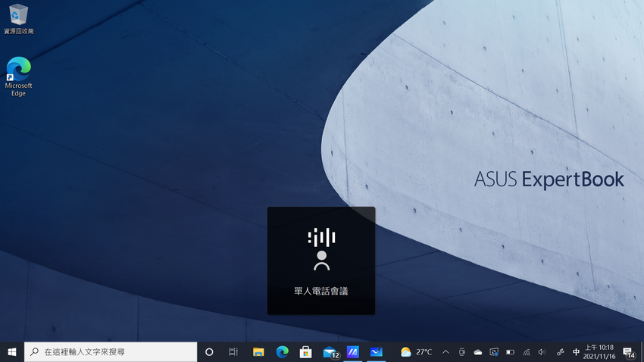Check the battery status tray icon

coord(510,351)
